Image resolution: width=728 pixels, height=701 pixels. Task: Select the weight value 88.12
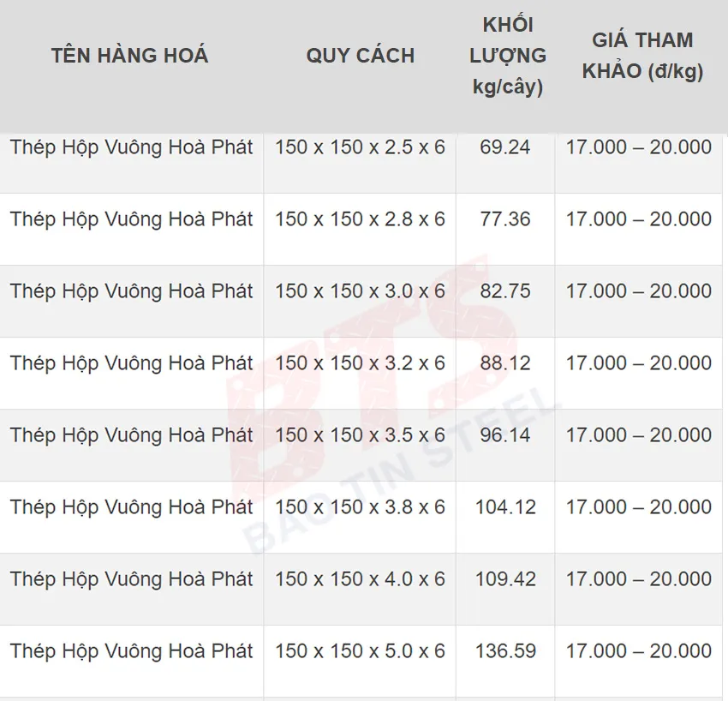[505, 363]
